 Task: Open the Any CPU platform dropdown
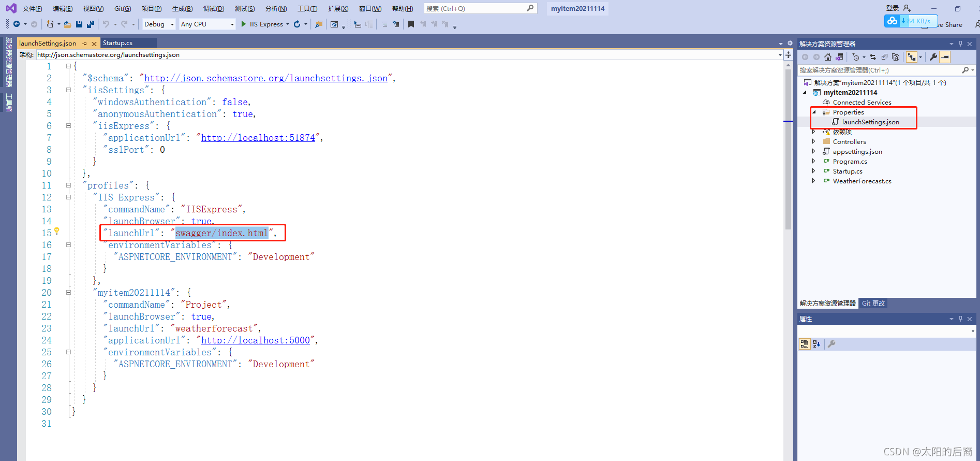207,24
